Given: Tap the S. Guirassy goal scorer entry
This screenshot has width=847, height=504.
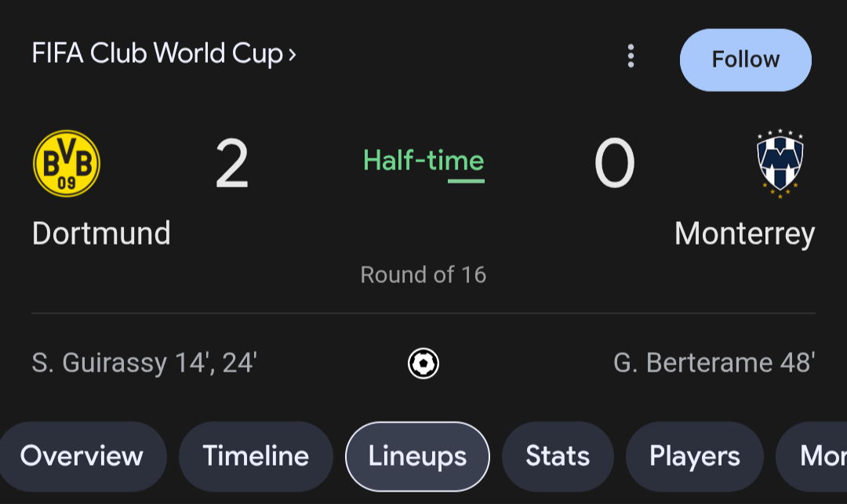Looking at the screenshot, I should tap(144, 363).
